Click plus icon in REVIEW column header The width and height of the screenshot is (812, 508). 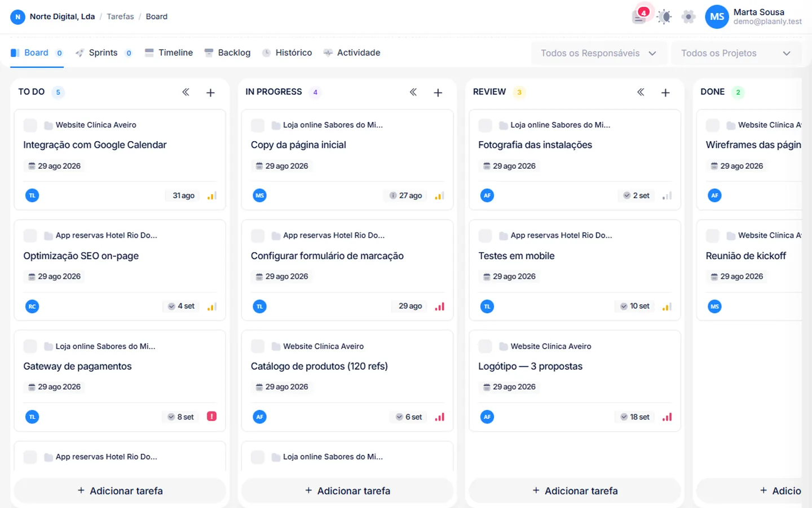[x=665, y=93]
